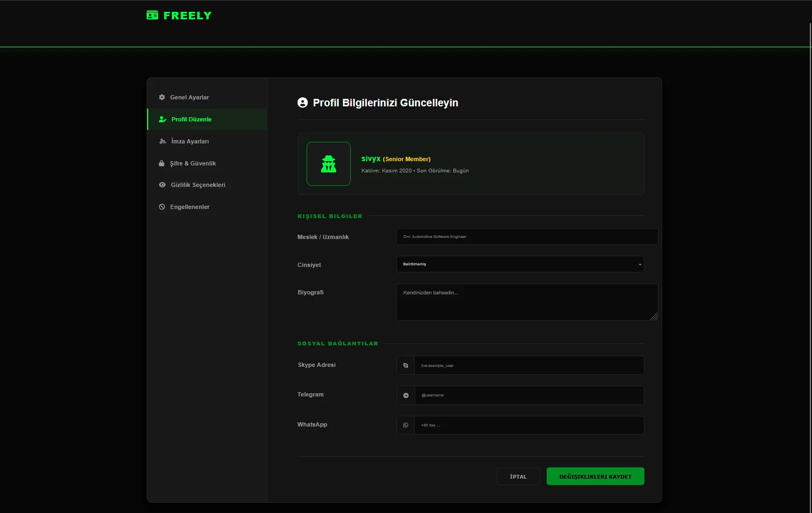Click the SOSYAL BAĞLANTILAR section header
812x513 pixels.
click(x=338, y=343)
